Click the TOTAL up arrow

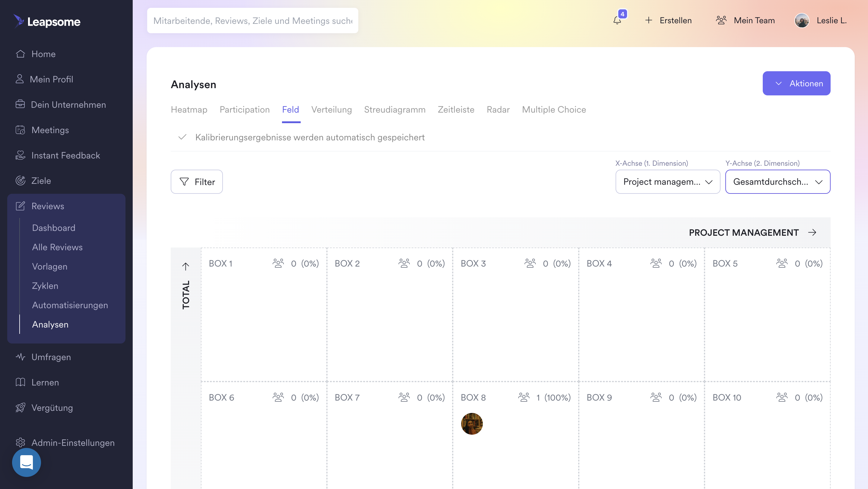point(186,267)
